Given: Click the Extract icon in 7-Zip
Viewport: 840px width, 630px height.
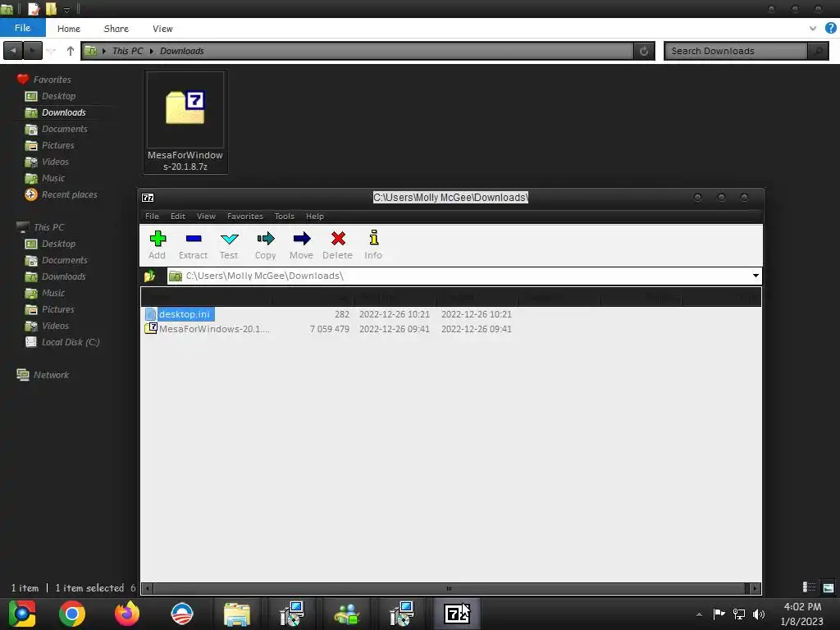Looking at the screenshot, I should pyautogui.click(x=193, y=244).
